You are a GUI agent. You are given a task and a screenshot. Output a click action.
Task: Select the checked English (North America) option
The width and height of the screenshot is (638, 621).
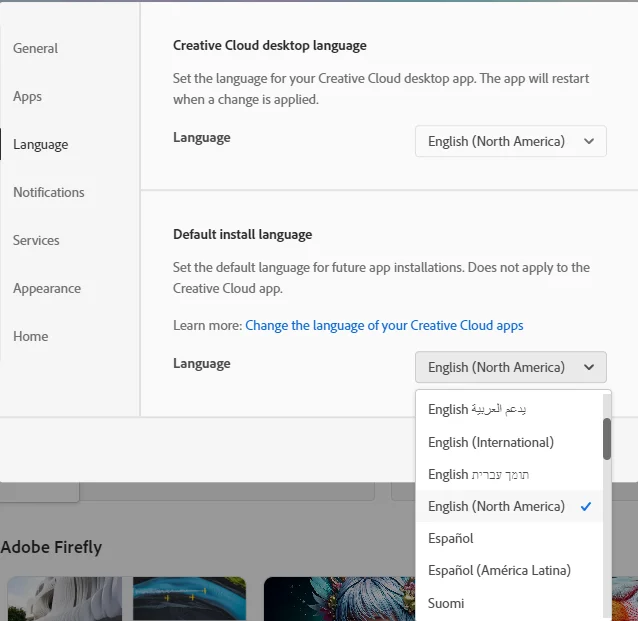pos(496,506)
